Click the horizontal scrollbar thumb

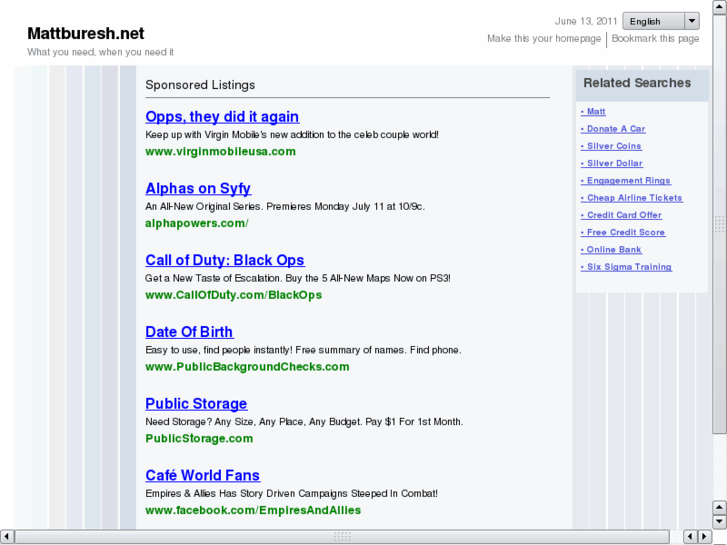tap(342, 537)
